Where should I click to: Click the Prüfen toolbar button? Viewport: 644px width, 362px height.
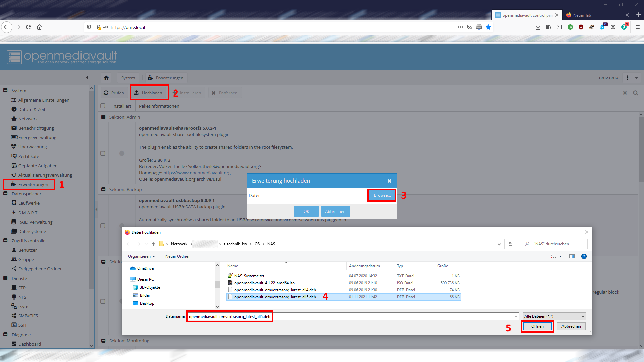click(114, 93)
